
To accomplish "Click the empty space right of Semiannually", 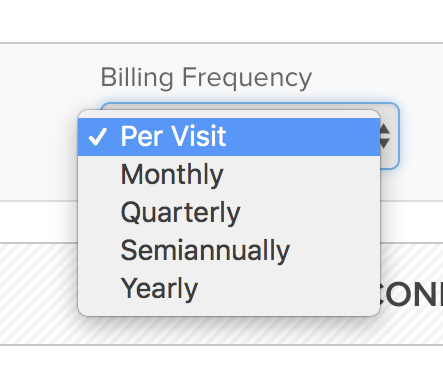I will click(335, 251).
